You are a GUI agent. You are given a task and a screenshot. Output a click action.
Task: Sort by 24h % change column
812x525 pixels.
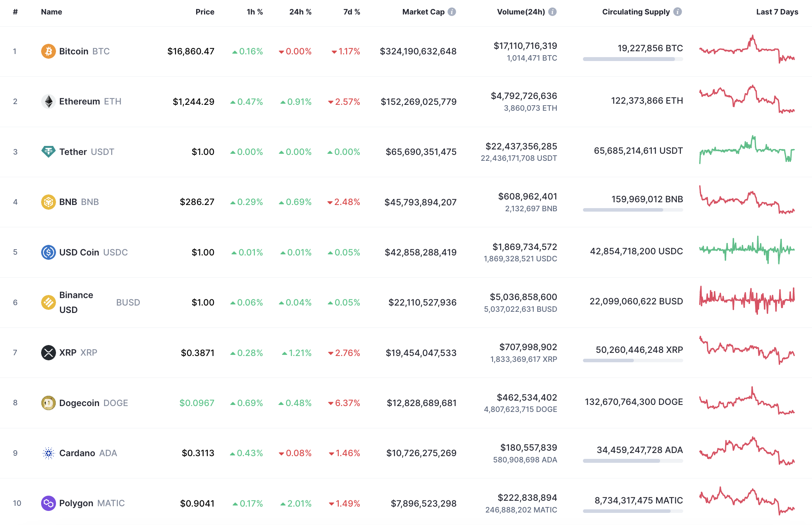300,12
